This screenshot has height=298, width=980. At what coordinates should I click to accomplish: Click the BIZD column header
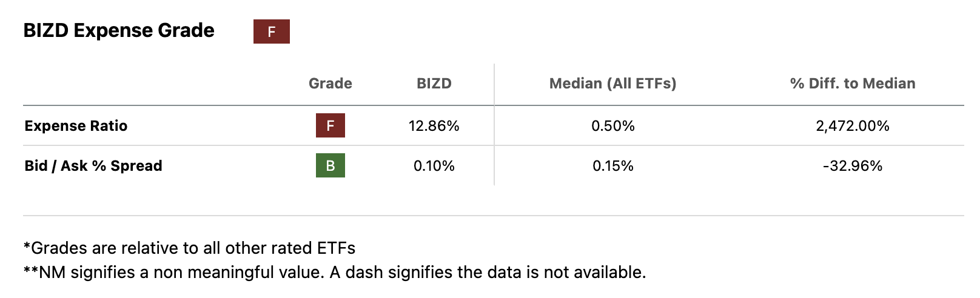[434, 84]
